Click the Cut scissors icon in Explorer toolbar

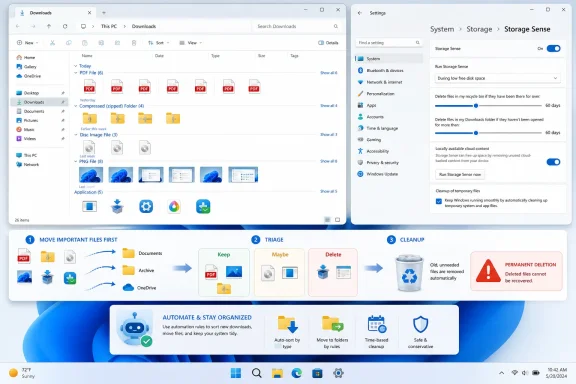[53, 43]
